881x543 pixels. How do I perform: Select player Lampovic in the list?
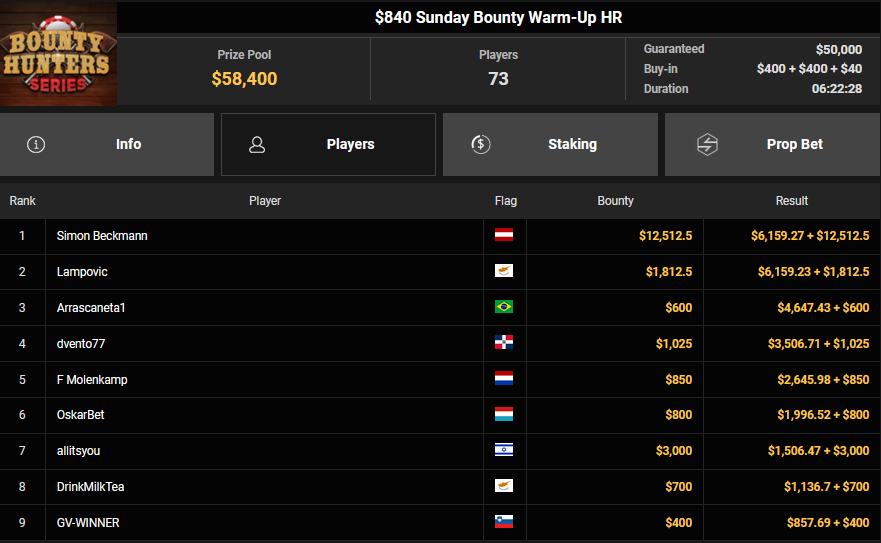[x=82, y=272]
